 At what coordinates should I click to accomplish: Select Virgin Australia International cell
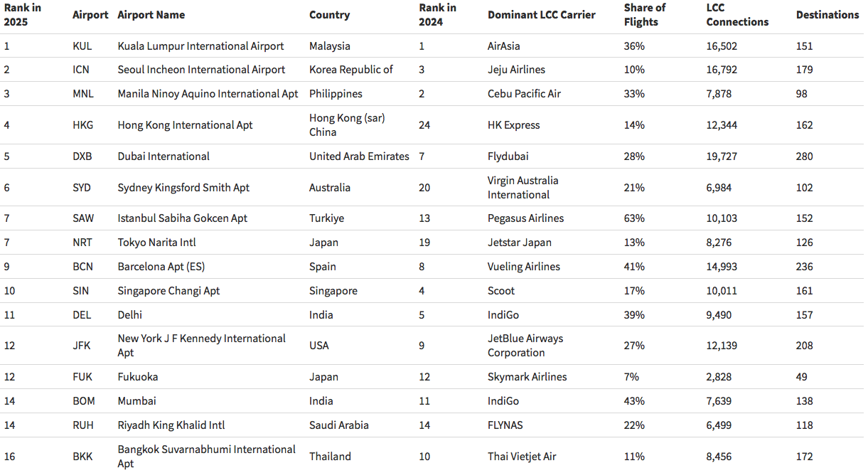(523, 188)
